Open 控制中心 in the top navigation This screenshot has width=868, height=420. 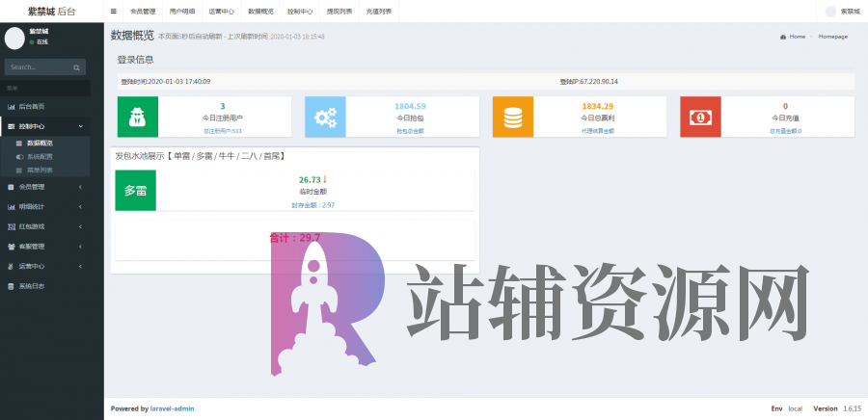click(x=300, y=11)
